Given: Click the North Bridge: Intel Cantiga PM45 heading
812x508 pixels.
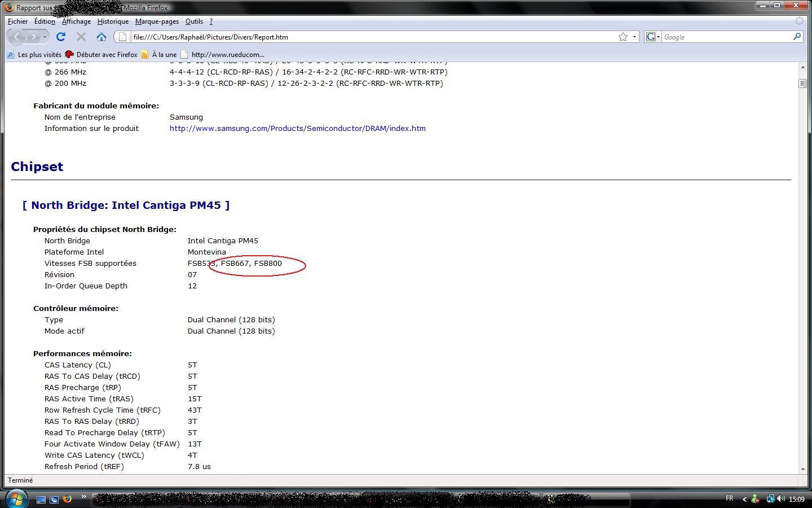Looking at the screenshot, I should (126, 205).
